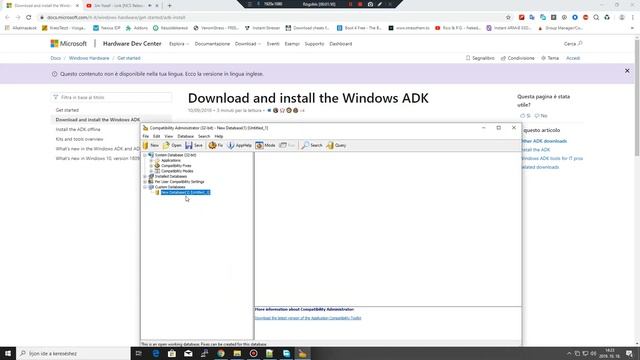The width and height of the screenshot is (640, 360).
Task: Open the Esplora dropdown in site navigation
Action: [x=179, y=44]
